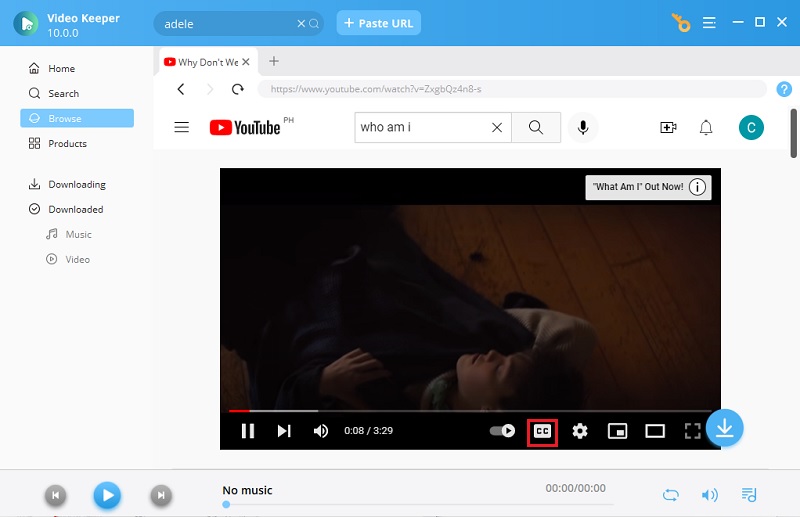Go forward in the browser
Viewport: 800px width, 517px height.
[x=210, y=89]
